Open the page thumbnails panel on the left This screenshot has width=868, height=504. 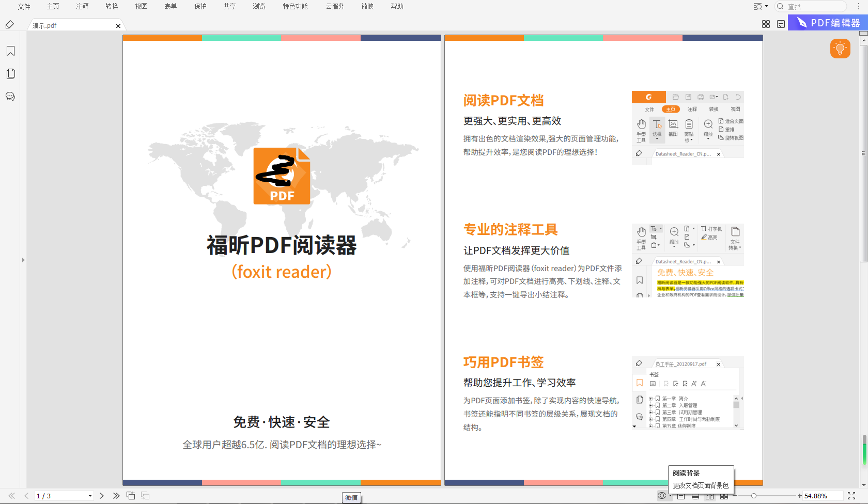coord(10,74)
